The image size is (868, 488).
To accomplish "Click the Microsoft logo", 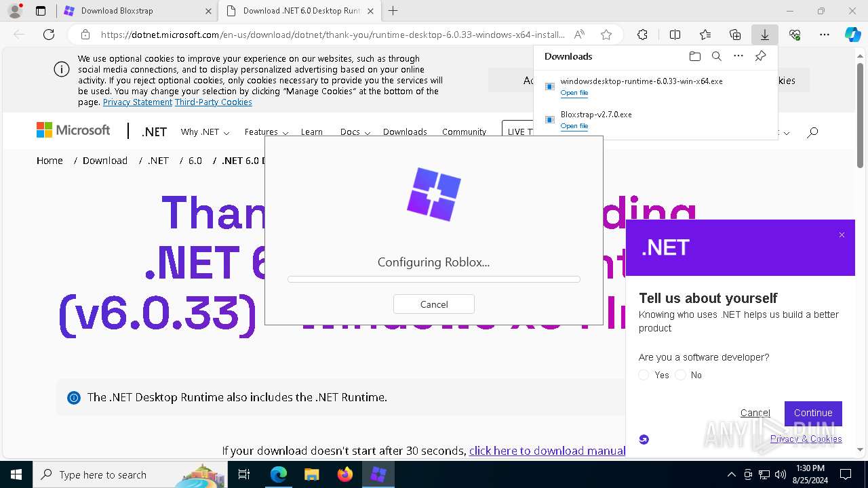I will pos(73,130).
